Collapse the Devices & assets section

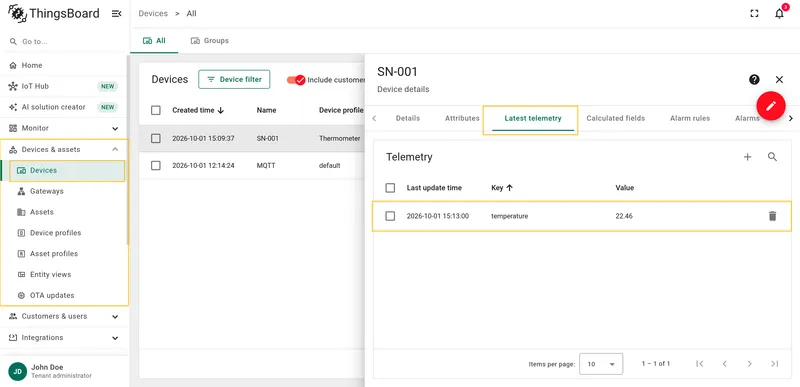(64, 149)
